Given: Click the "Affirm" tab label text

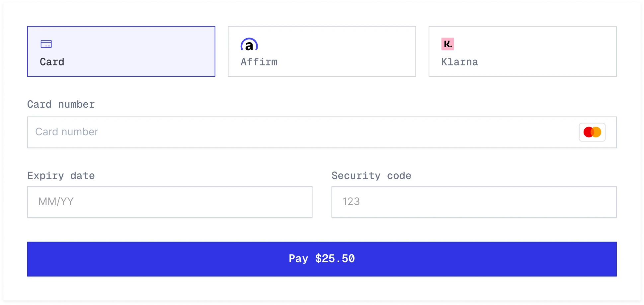Looking at the screenshot, I should point(259,62).
